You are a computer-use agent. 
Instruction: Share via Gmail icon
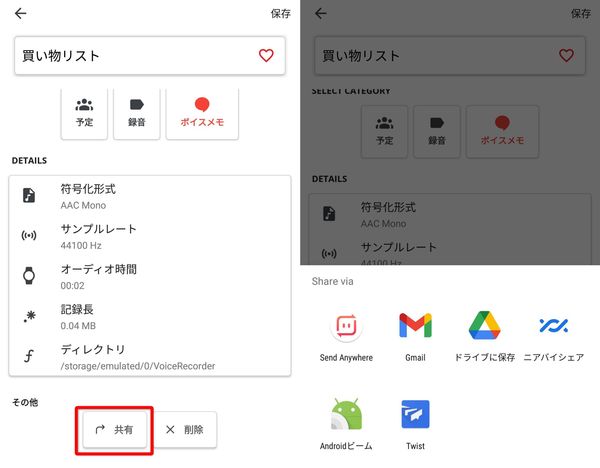415,325
